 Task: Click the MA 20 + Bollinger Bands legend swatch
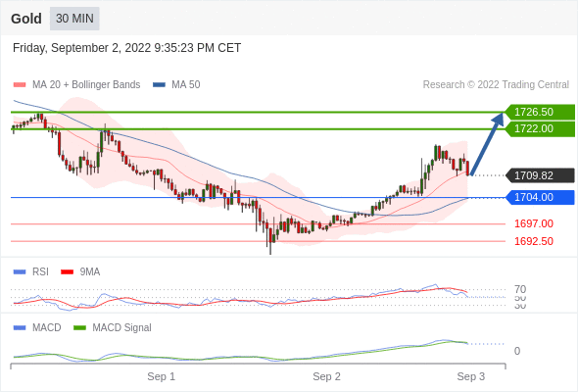pyautogui.click(x=20, y=85)
